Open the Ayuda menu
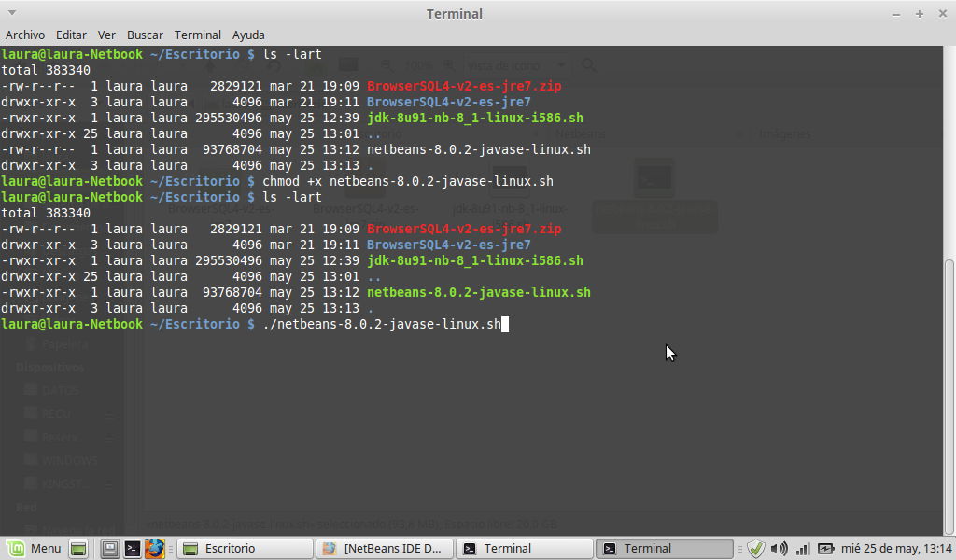Image resolution: width=956 pixels, height=560 pixels. tap(248, 35)
